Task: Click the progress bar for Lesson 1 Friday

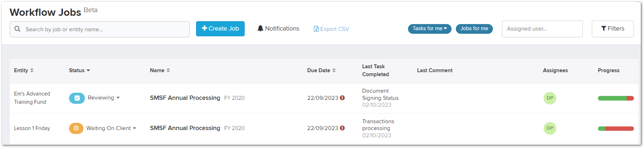Action: pos(616,129)
